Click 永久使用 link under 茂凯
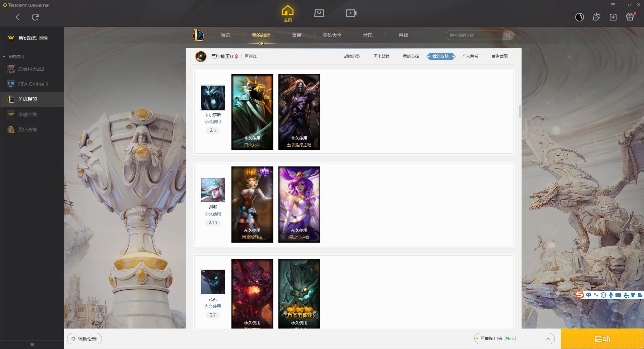 [x=213, y=306]
